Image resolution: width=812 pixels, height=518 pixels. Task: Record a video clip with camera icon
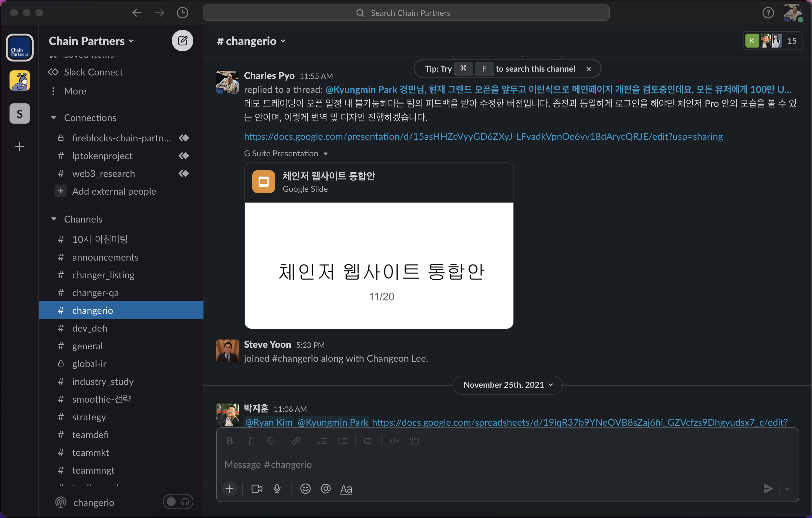click(x=257, y=488)
